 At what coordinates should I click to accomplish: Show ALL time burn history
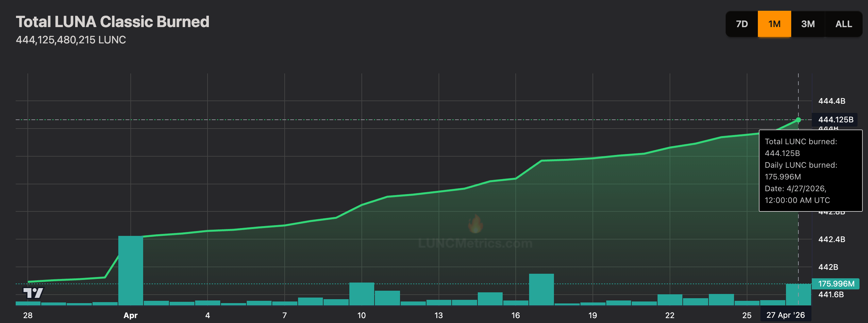[x=843, y=24]
